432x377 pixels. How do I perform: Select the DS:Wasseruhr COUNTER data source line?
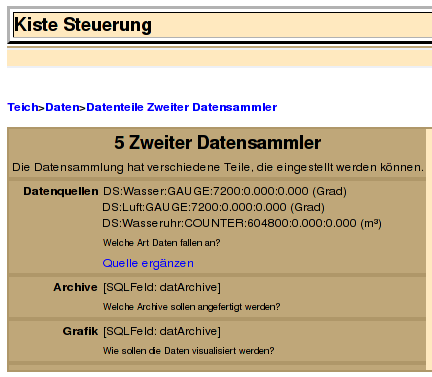coord(242,223)
